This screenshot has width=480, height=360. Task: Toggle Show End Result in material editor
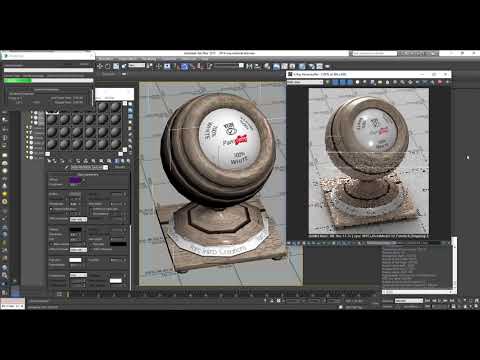(x=117, y=161)
